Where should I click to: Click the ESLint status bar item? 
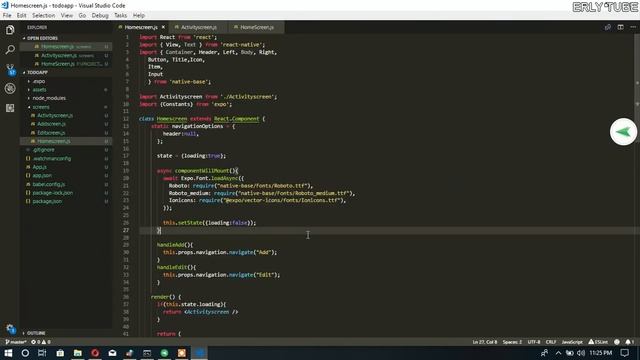pyautogui.click(x=598, y=342)
